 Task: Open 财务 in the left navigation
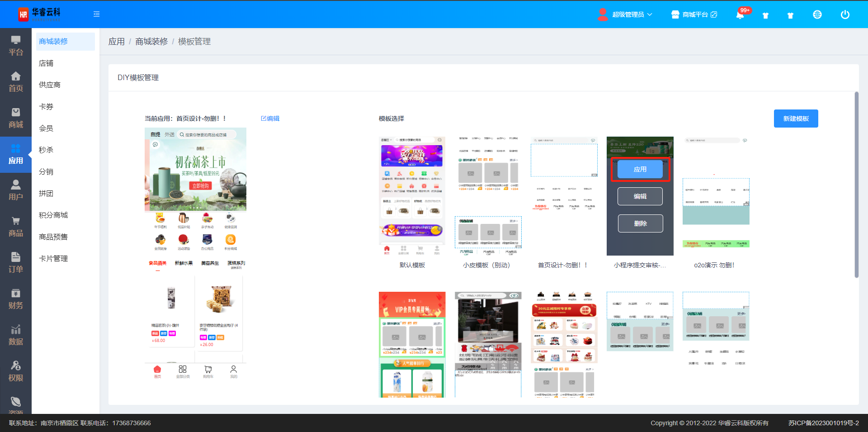tap(16, 299)
